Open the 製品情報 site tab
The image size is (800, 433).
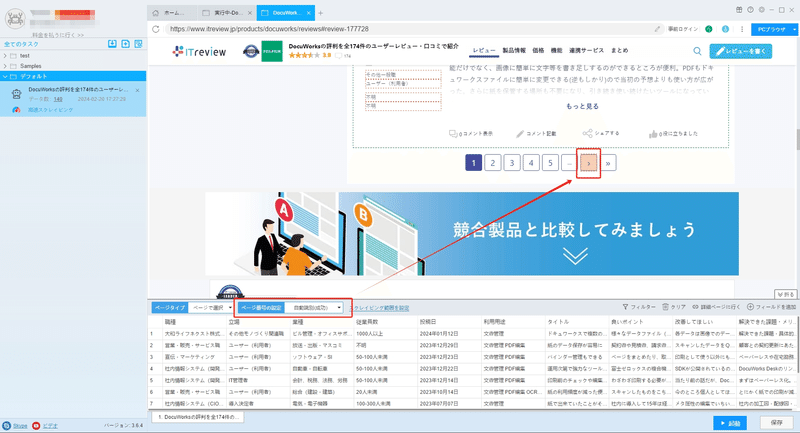[514, 50]
